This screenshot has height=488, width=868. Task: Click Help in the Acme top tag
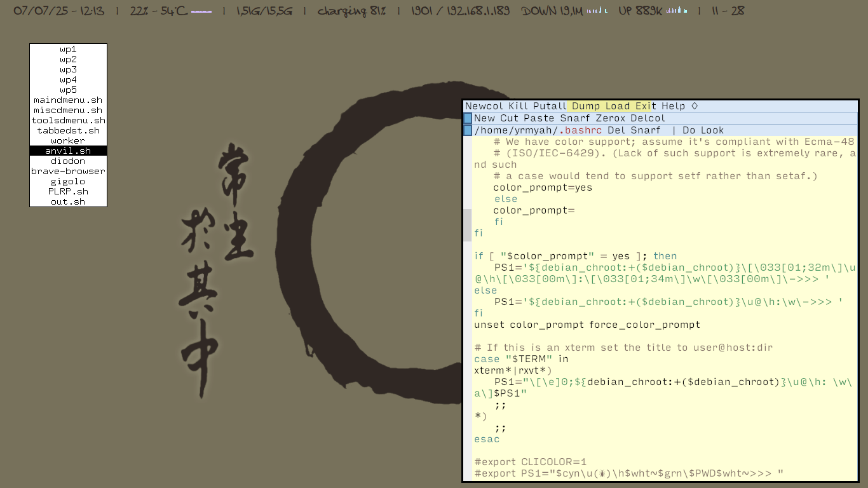[x=673, y=106]
